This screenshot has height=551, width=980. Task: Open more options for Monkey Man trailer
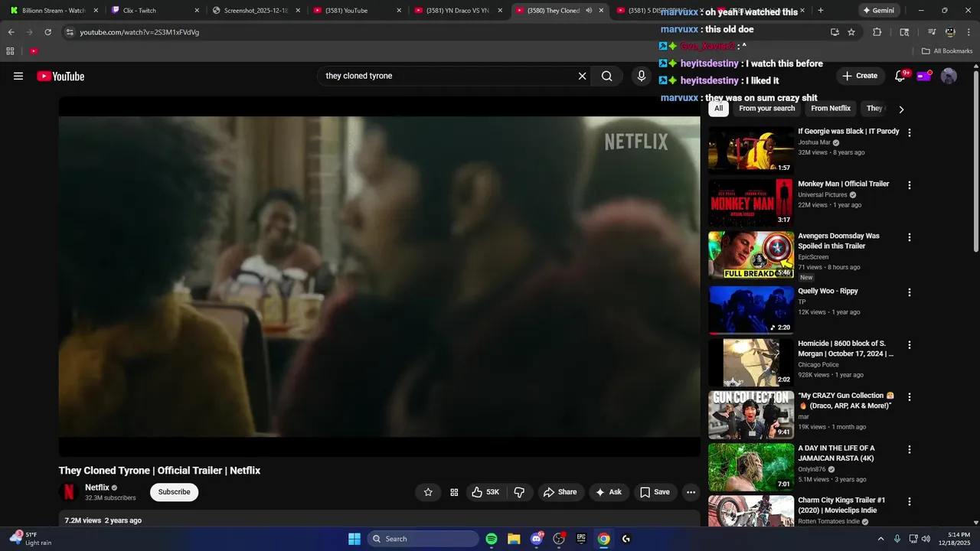point(910,185)
